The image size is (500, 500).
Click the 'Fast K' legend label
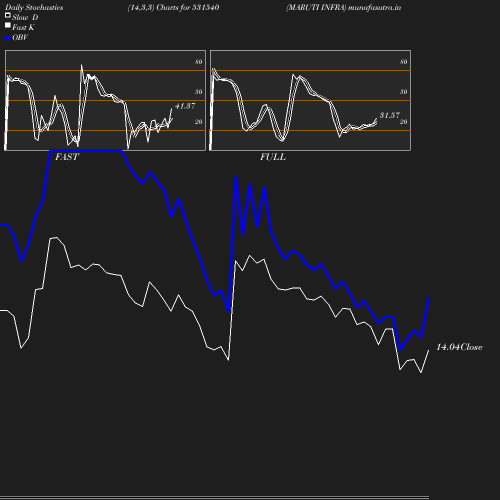coord(23,27)
